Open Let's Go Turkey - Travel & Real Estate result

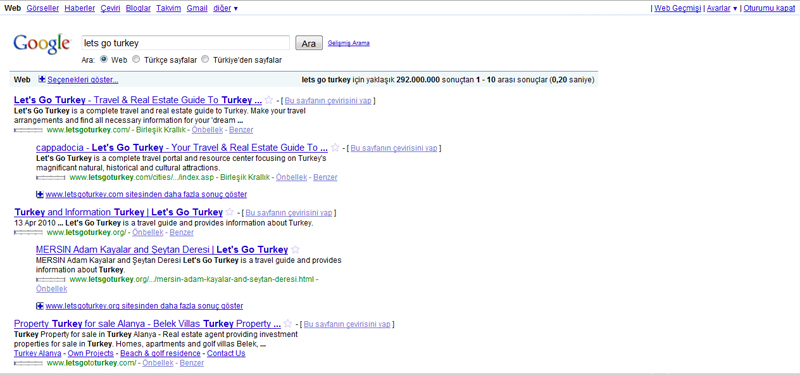tap(138, 100)
